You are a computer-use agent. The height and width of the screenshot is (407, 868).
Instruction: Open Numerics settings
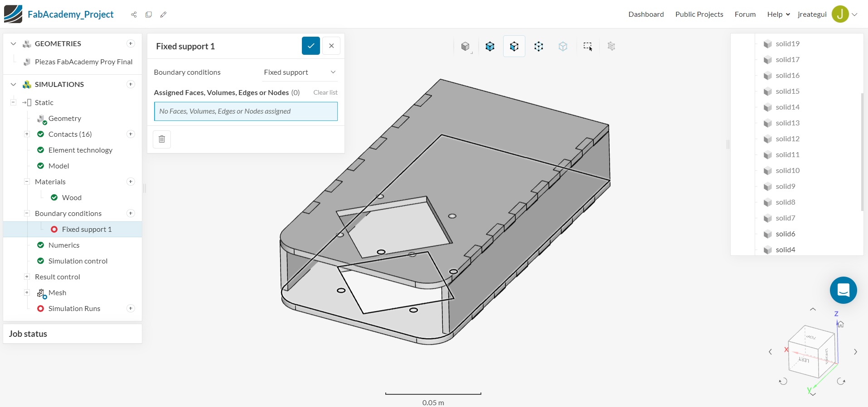click(x=64, y=245)
